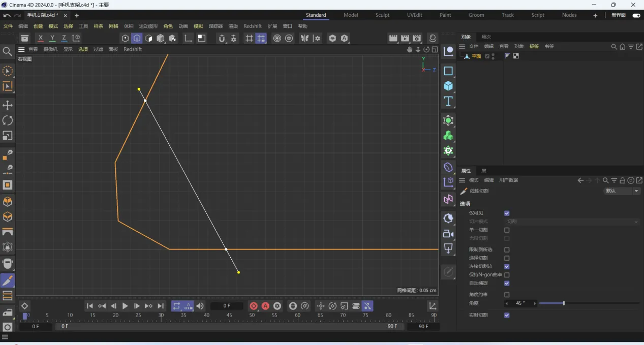Viewport: 644px width, 345px height.
Task: Click frame 45 on the timeline ruler
Action: 229,316
